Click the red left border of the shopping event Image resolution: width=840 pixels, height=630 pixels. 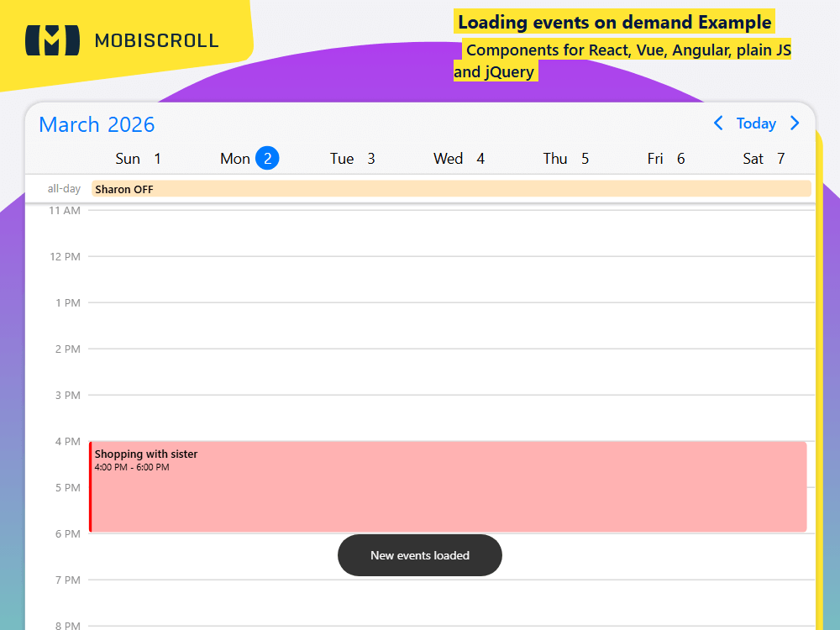89,486
